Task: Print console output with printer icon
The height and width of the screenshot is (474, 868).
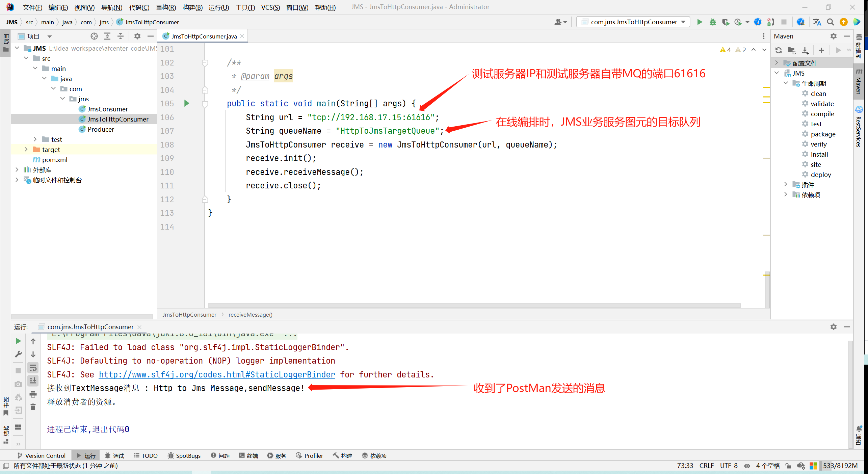Action: coord(33,394)
